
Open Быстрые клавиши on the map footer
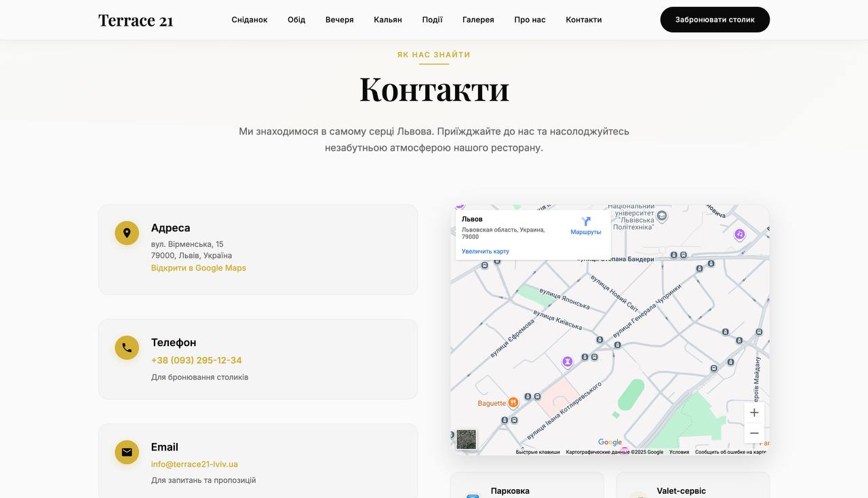(538, 452)
